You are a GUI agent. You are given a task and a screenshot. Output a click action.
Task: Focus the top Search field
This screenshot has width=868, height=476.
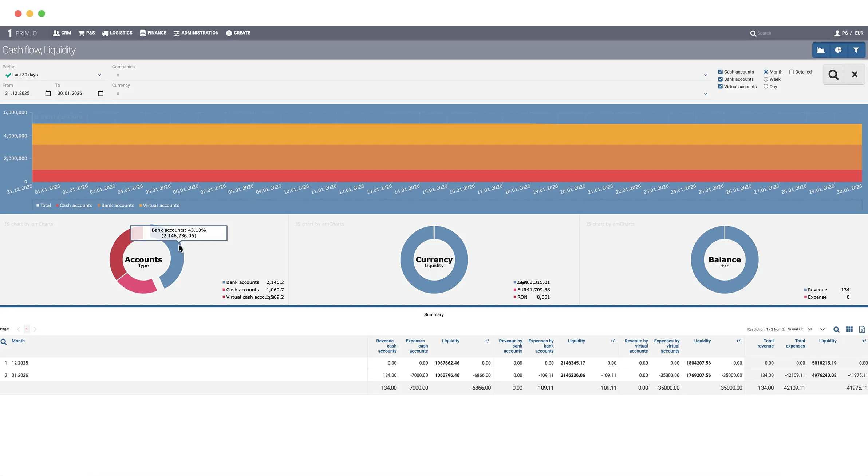coord(790,33)
